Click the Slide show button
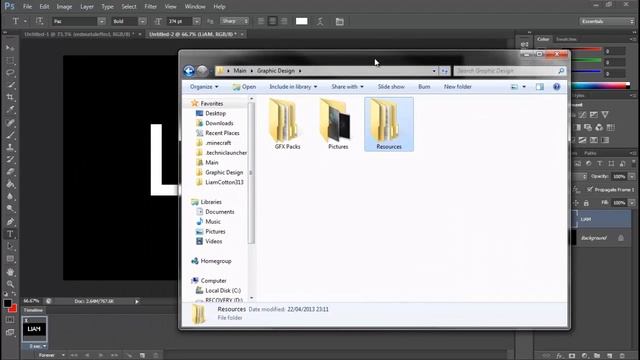The height and width of the screenshot is (360, 640). pyautogui.click(x=391, y=87)
